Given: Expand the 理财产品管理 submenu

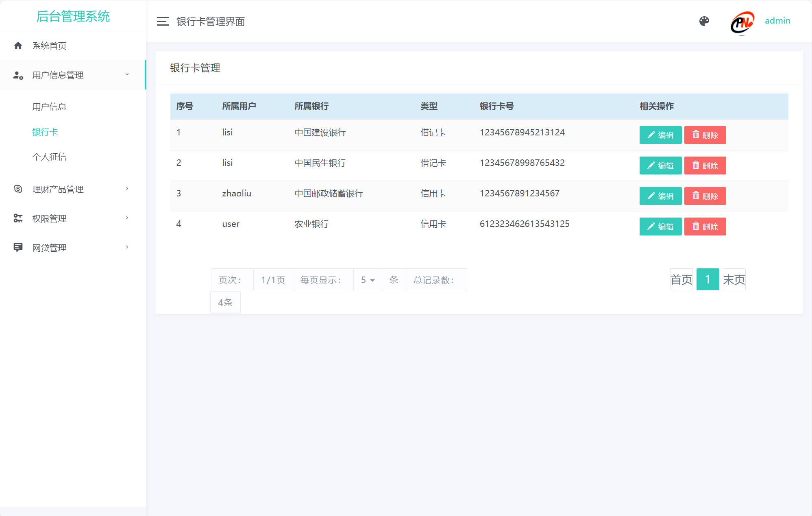Looking at the screenshot, I should (69, 189).
